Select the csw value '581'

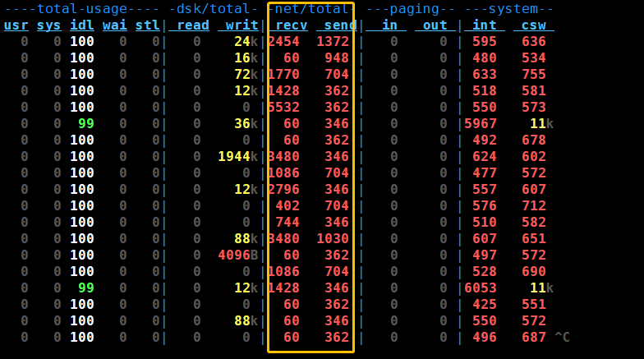[534, 90]
